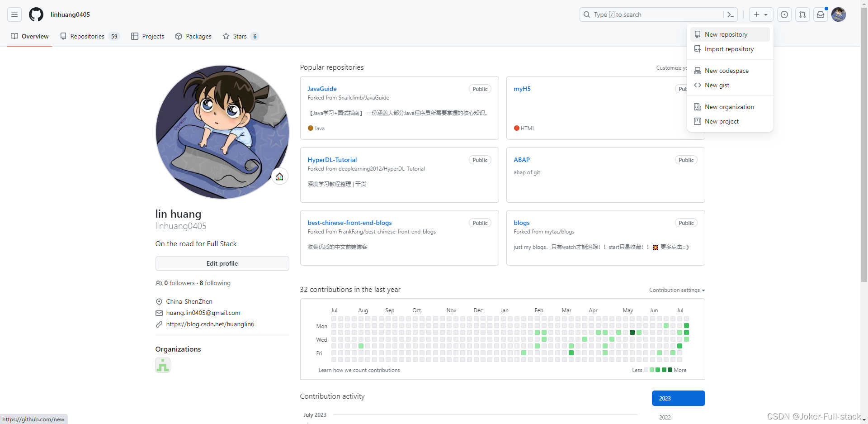868x424 pixels.
Task: Click the organization avatar under Organizations
Action: [163, 365]
